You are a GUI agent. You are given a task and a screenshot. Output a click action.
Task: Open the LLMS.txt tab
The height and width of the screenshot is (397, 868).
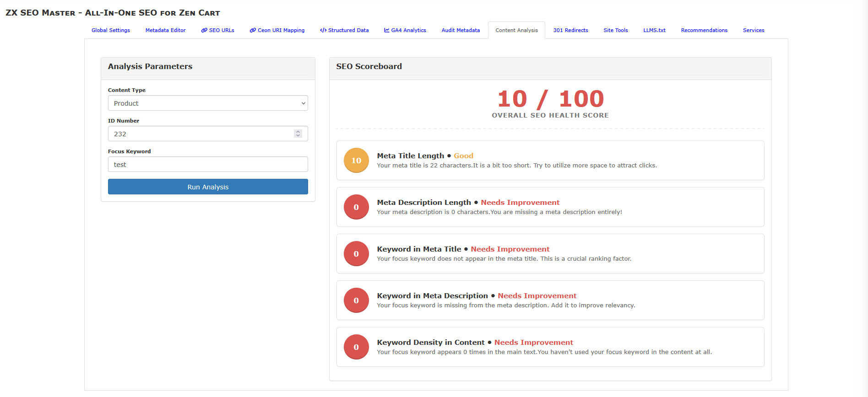654,30
